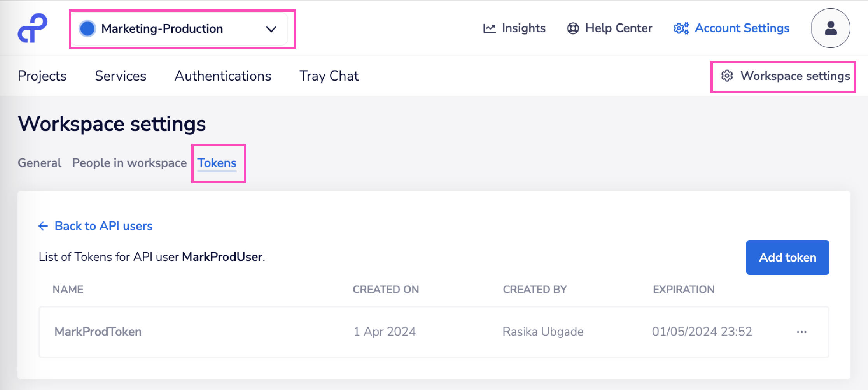Click the Account Settings gears icon

(x=681, y=28)
